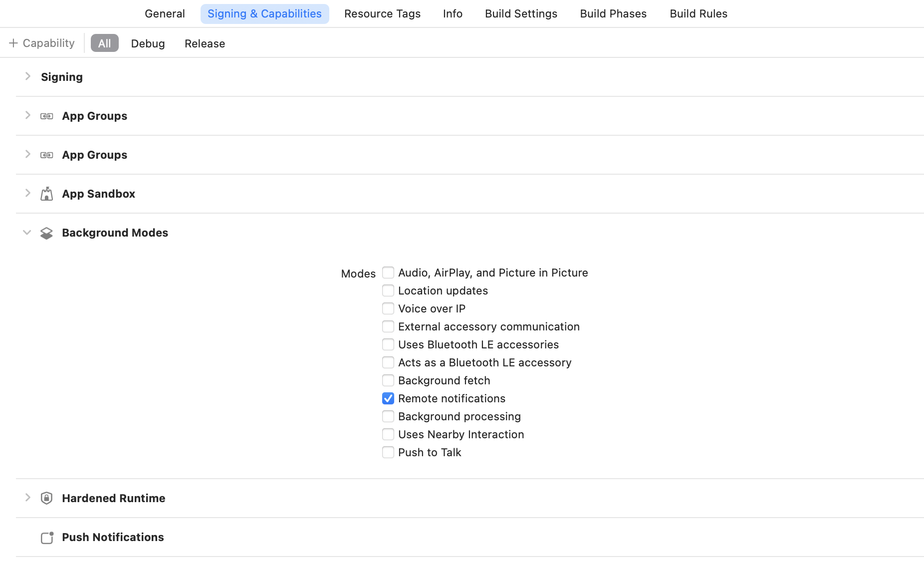Enable Background processing mode

388,416
